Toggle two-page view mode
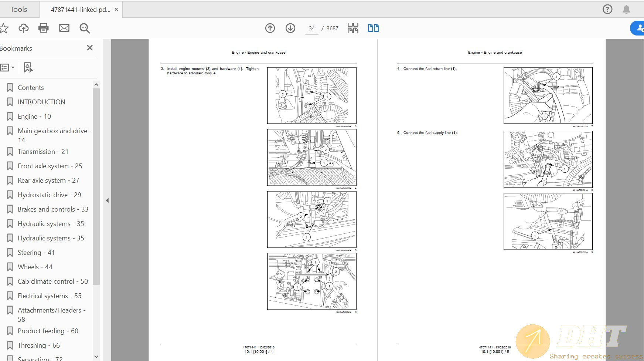 pos(373,28)
